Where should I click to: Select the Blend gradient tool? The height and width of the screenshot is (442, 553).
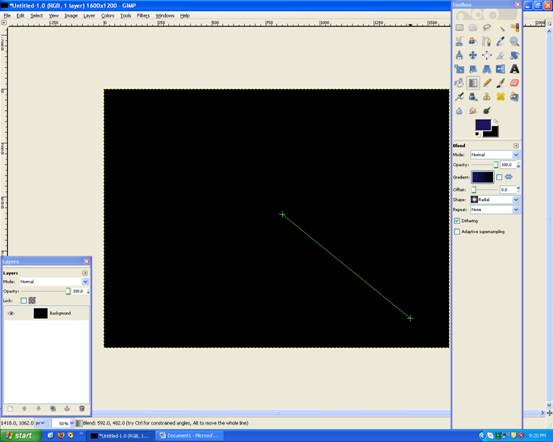(473, 83)
